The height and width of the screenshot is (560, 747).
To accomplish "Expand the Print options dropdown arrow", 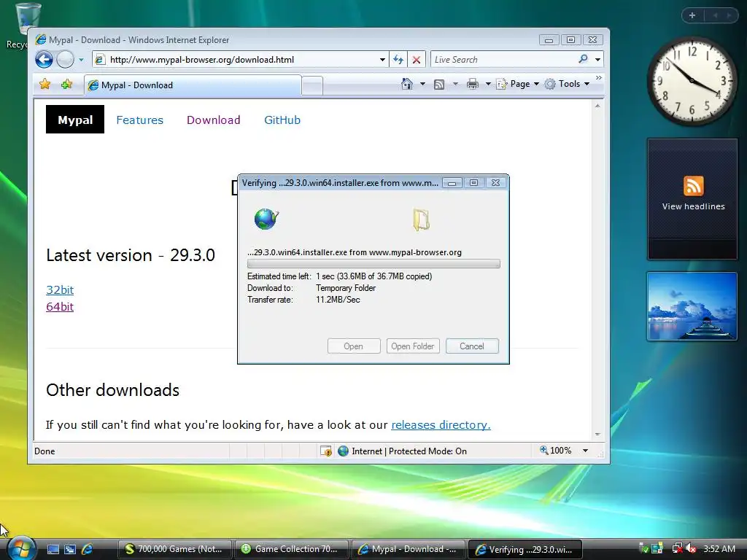I will click(488, 85).
